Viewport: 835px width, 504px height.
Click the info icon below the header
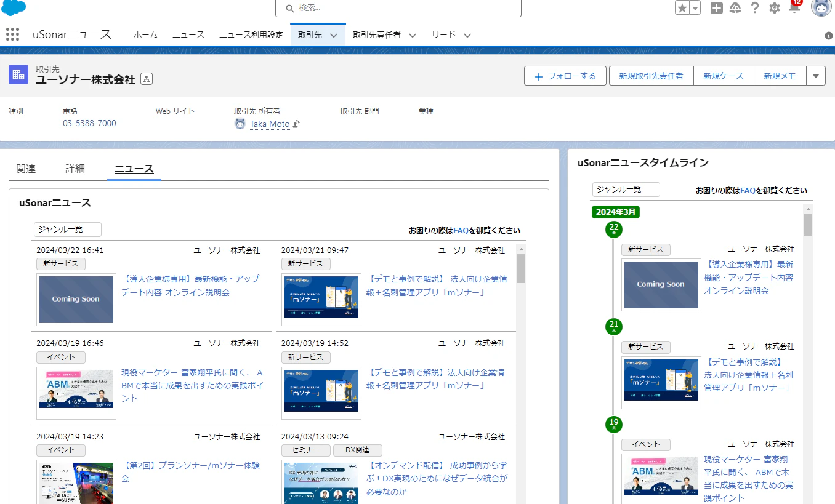coord(829,36)
